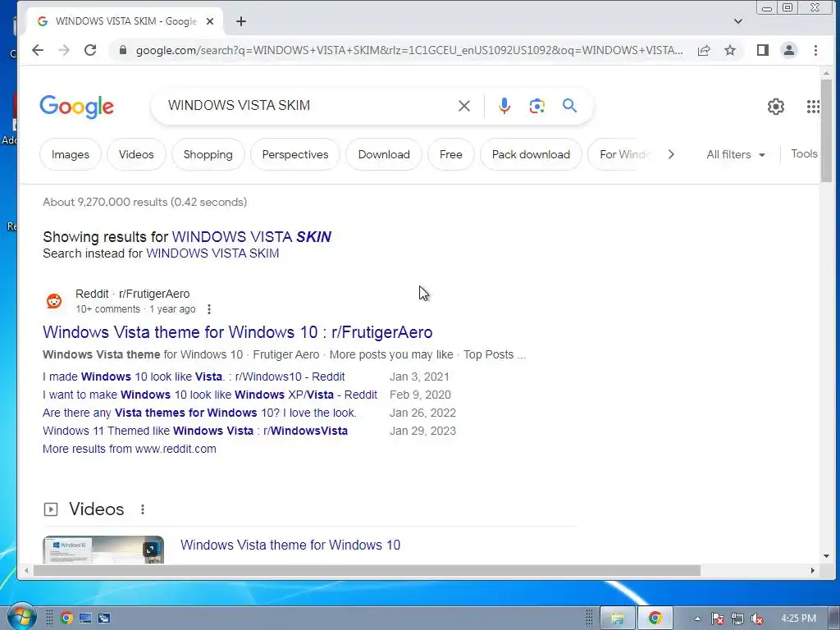Screen dimensions: 840x630
Task: Go to Google home via logo
Action: pyautogui.click(x=76, y=106)
